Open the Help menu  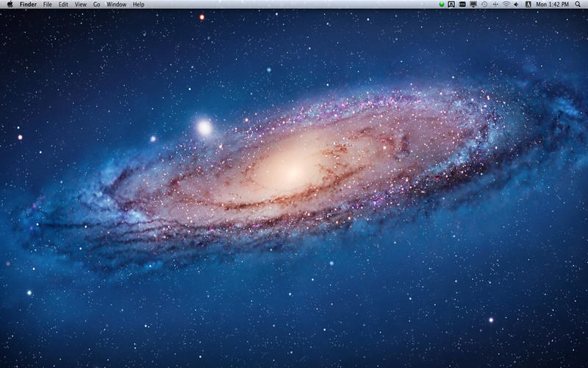[138, 4]
